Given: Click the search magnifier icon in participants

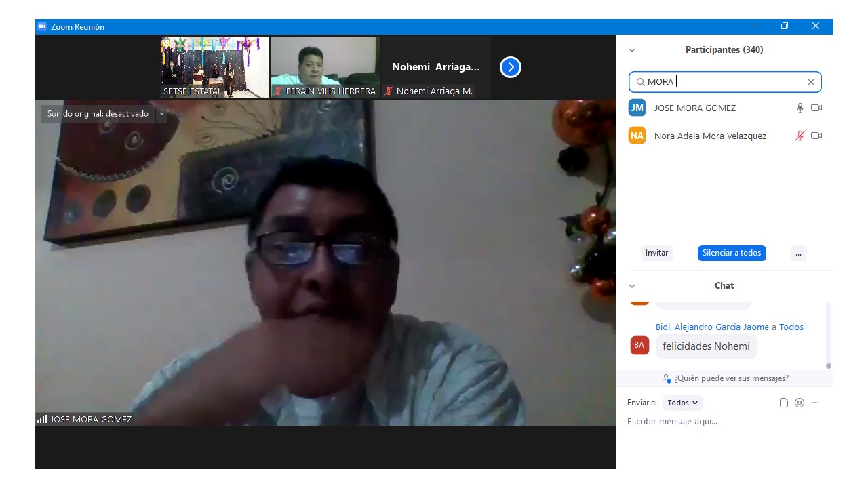Looking at the screenshot, I should (640, 82).
